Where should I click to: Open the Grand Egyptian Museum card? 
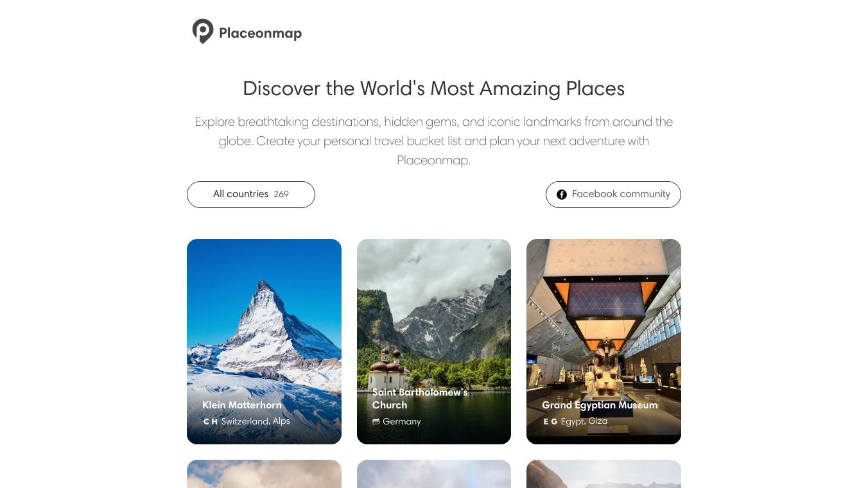tap(603, 342)
